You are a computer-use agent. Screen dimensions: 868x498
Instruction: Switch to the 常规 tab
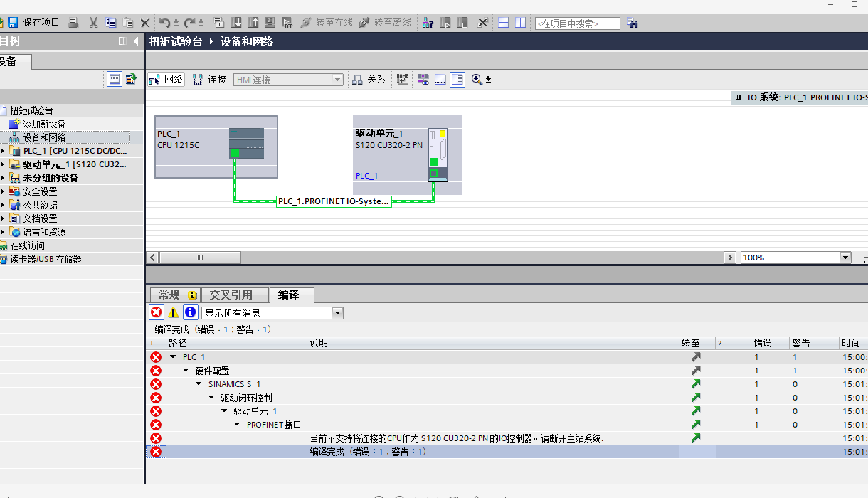pyautogui.click(x=169, y=295)
